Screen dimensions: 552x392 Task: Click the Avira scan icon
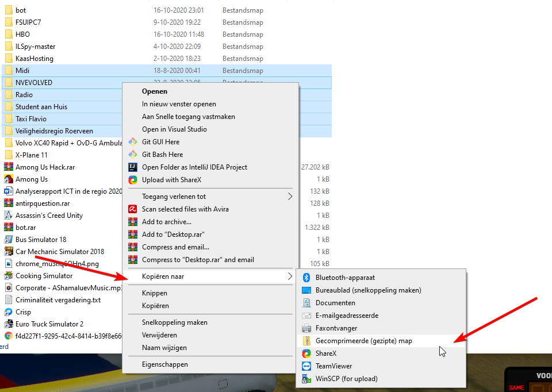tap(132, 209)
